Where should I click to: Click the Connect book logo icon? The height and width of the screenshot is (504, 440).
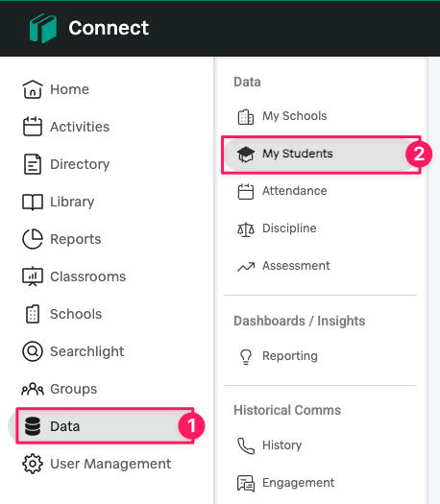[x=43, y=28]
